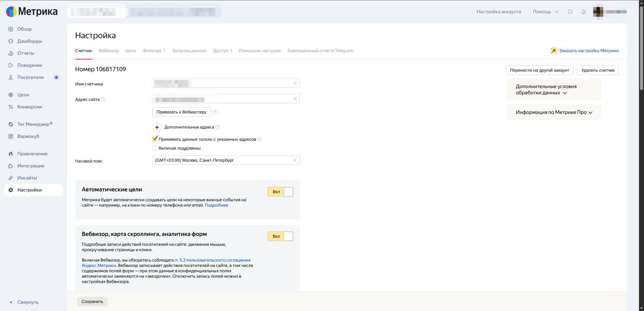The image size is (644, 311).
Task: Clear the Имя счетчика field with X
Action: point(295,83)
